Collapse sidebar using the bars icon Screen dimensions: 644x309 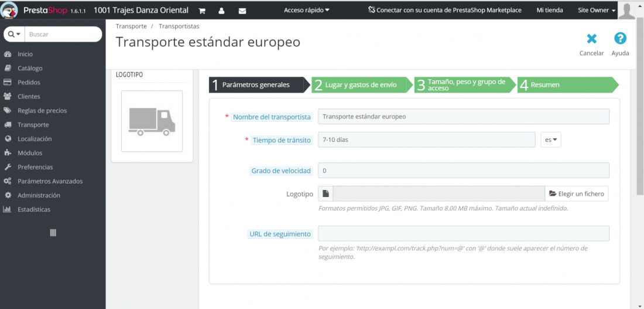tap(53, 233)
